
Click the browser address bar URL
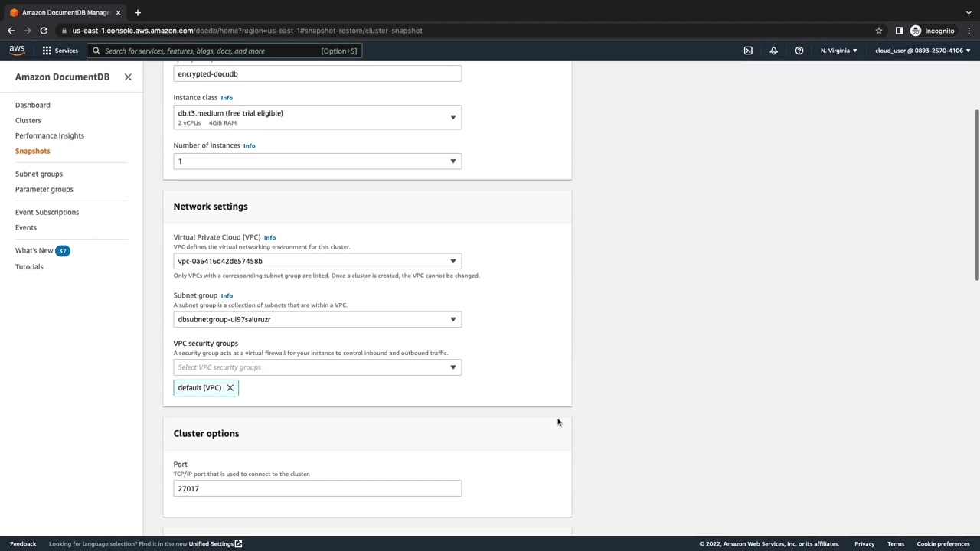[x=247, y=31]
